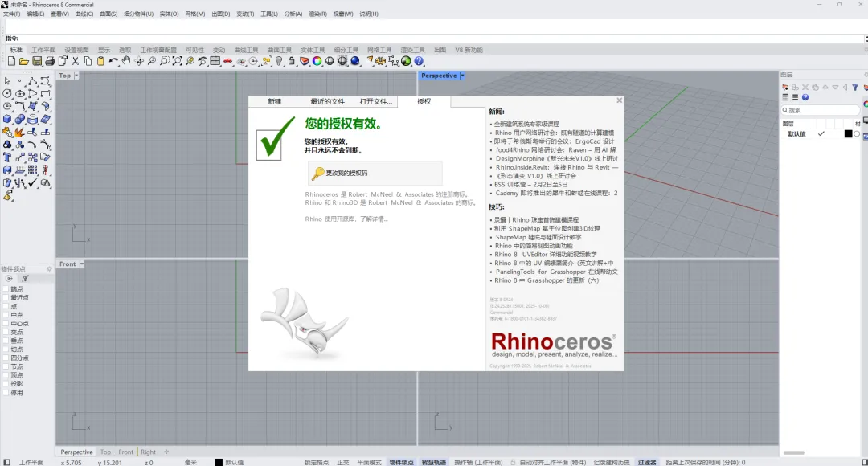Click the Print icon in standard toolbar
Image resolution: width=868 pixels, height=466 pixels.
tap(49, 61)
